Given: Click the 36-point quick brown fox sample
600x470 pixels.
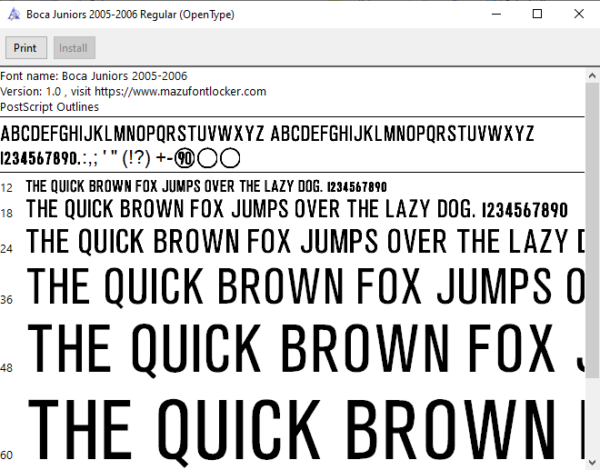Looking at the screenshot, I should (305, 287).
